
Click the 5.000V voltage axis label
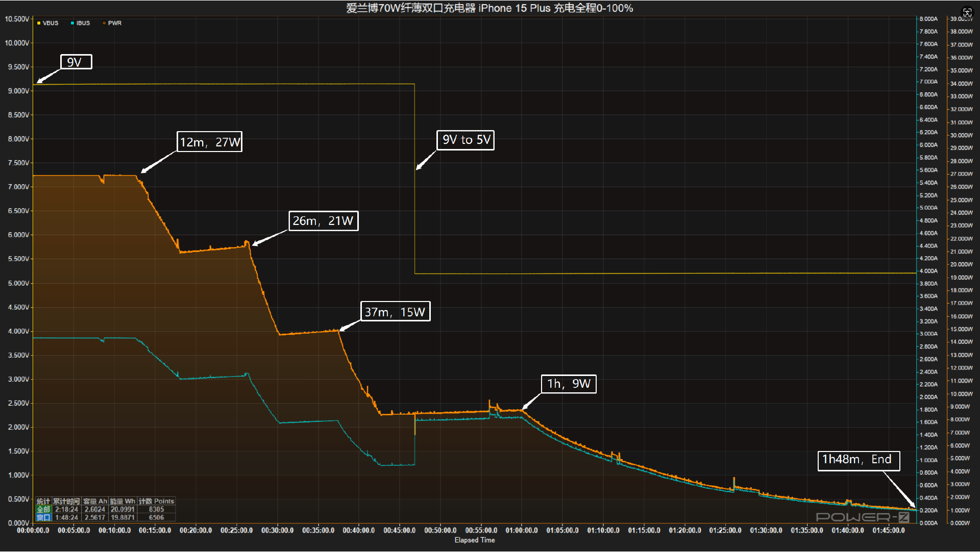click(18, 283)
